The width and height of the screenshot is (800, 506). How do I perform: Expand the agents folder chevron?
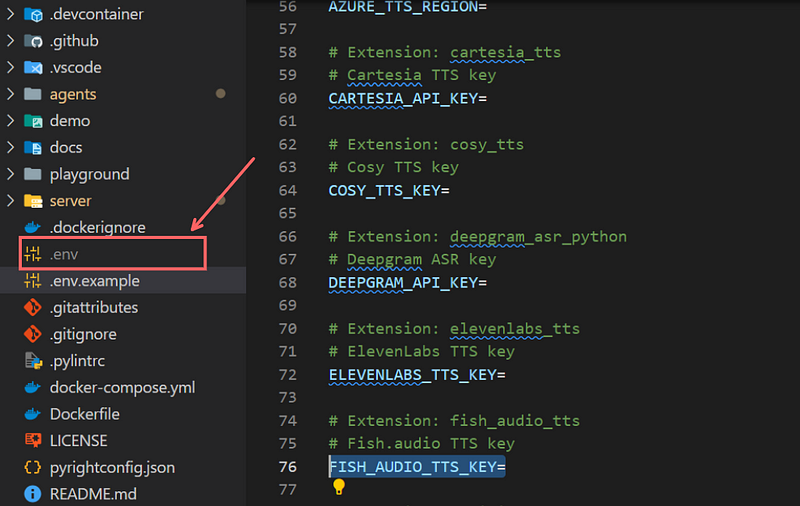click(x=10, y=94)
